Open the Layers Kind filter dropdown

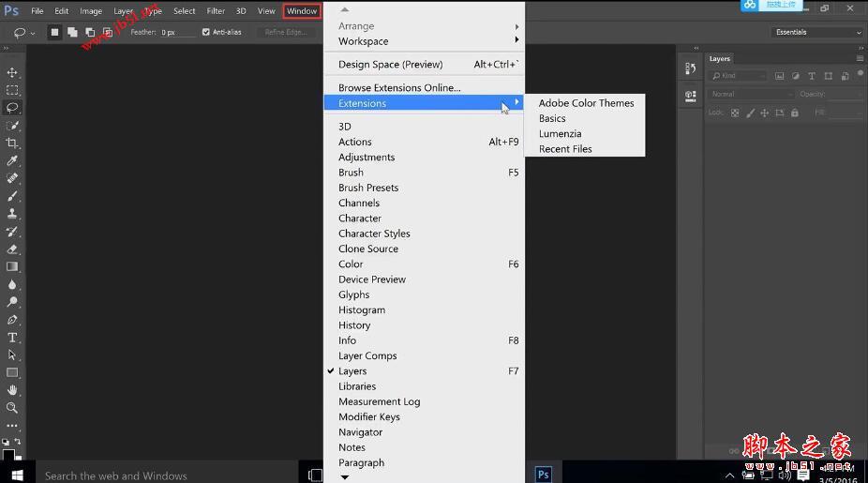(738, 76)
